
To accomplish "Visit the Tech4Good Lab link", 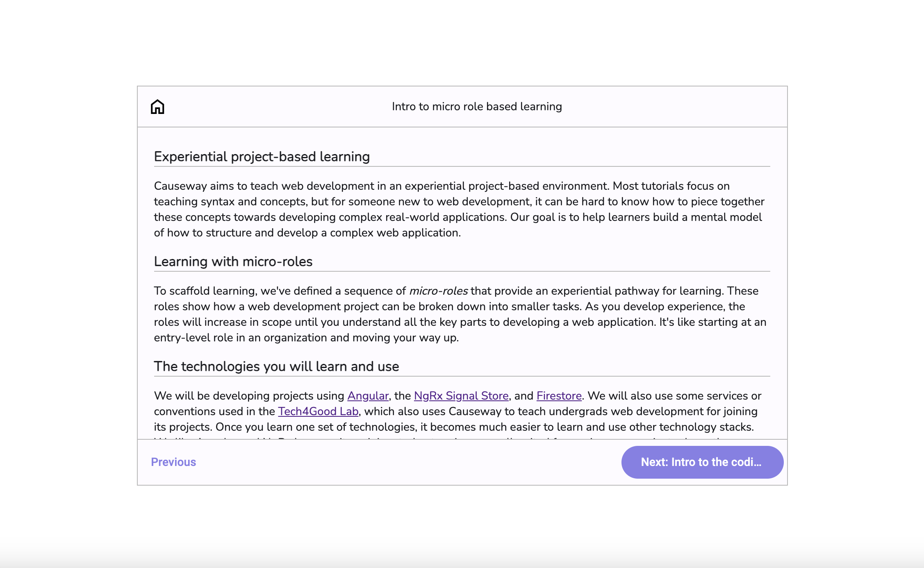I will tap(318, 411).
